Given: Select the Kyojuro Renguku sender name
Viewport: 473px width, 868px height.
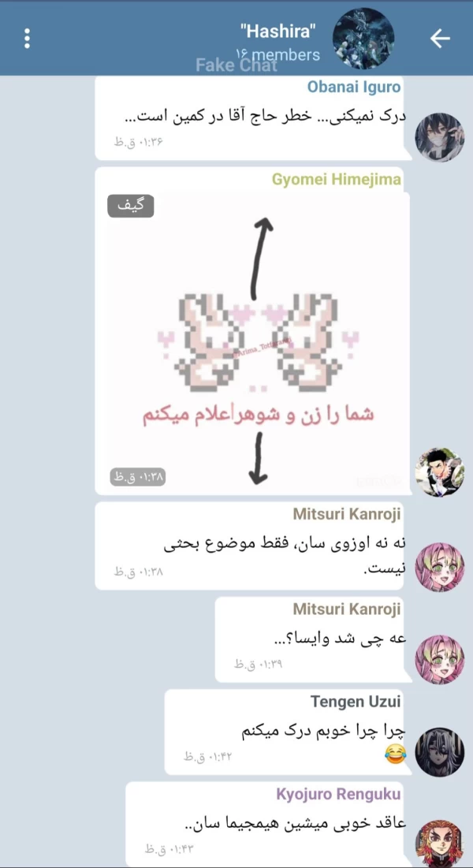Looking at the screenshot, I should point(338,795).
